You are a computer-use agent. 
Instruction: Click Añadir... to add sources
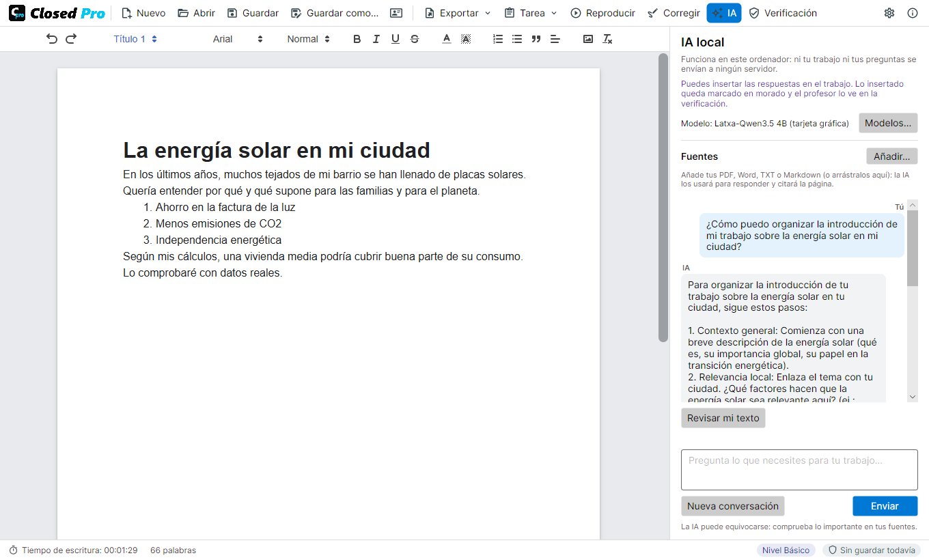pos(891,156)
